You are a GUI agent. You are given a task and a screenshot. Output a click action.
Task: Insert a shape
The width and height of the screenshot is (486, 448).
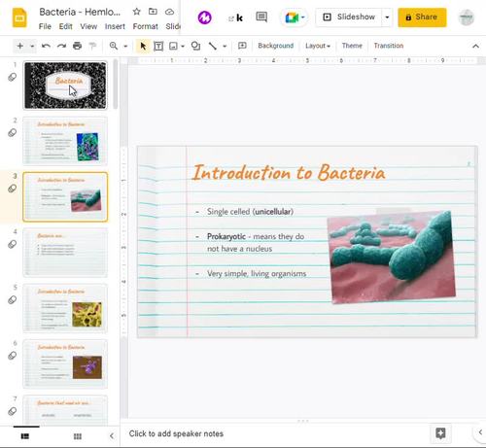(x=195, y=46)
